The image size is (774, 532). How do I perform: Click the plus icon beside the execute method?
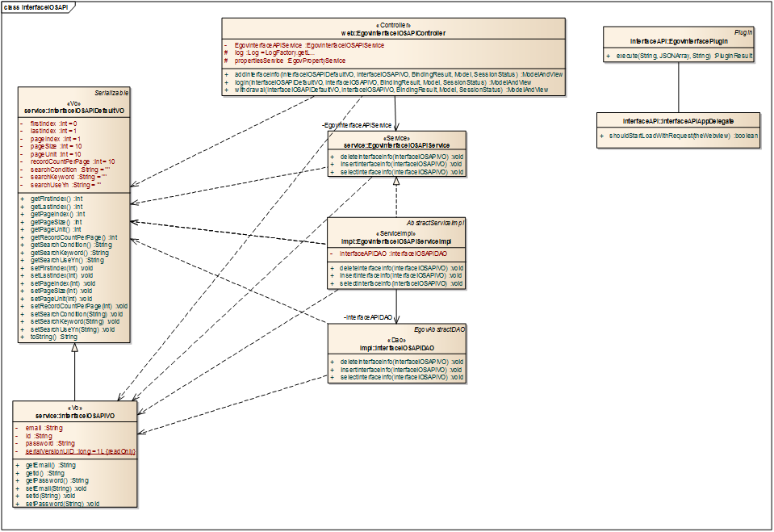coord(608,56)
